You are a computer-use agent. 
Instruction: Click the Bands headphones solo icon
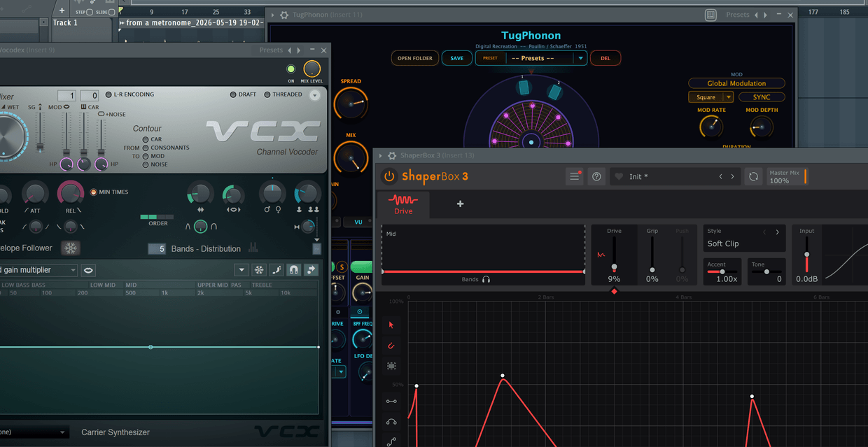point(486,279)
